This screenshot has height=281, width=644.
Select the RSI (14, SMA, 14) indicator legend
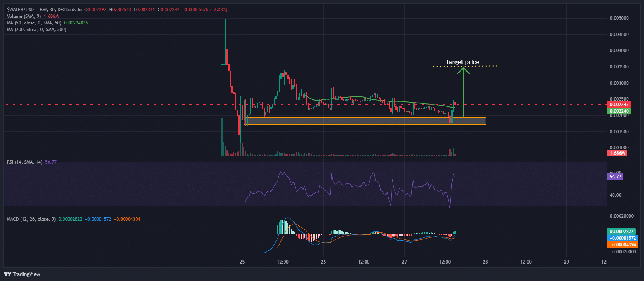[24, 162]
